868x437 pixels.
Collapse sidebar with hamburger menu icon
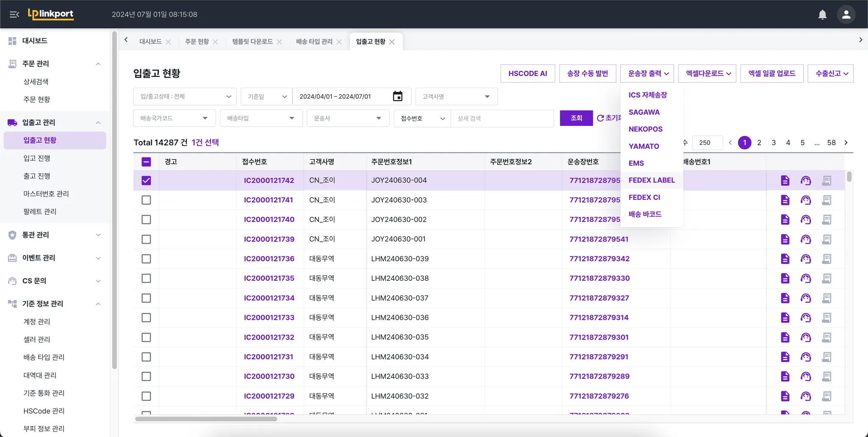[x=14, y=14]
